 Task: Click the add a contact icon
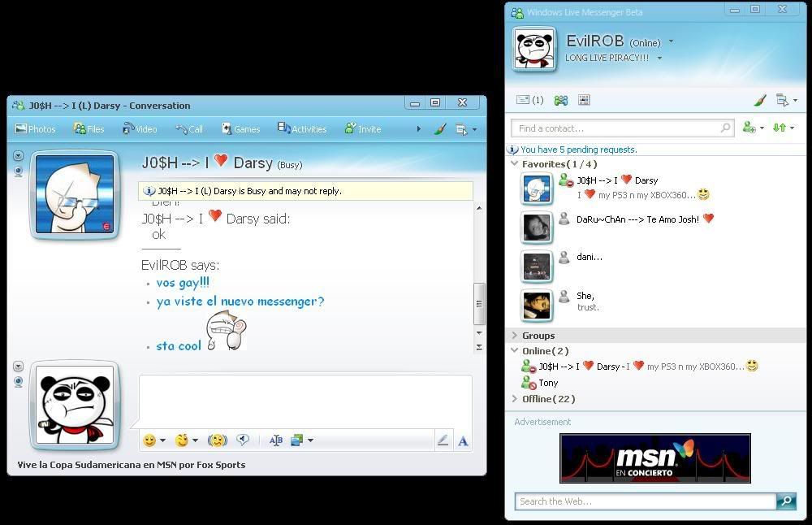click(x=749, y=128)
